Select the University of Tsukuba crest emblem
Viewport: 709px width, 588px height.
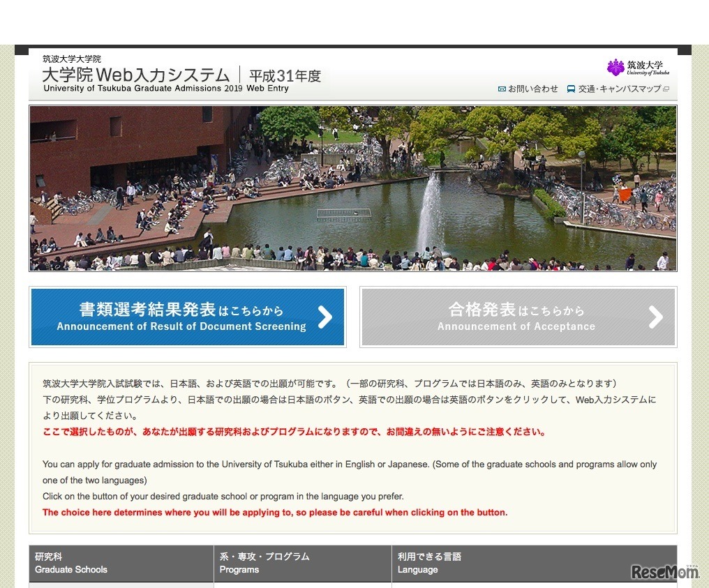(615, 66)
